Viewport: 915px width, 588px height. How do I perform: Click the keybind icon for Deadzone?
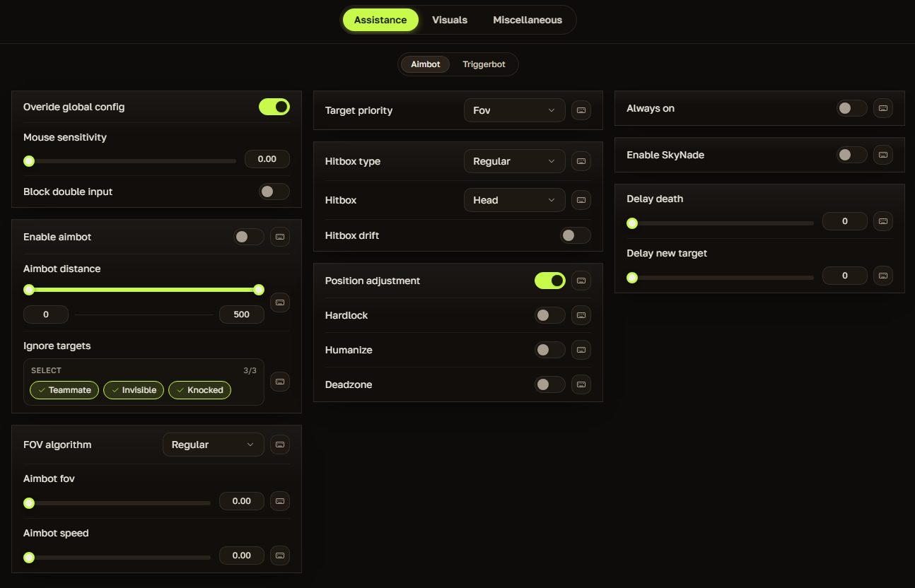coord(581,384)
